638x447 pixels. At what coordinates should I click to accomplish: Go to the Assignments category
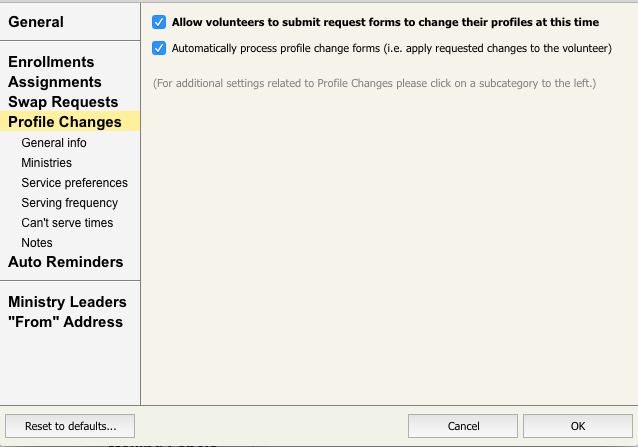click(x=55, y=82)
